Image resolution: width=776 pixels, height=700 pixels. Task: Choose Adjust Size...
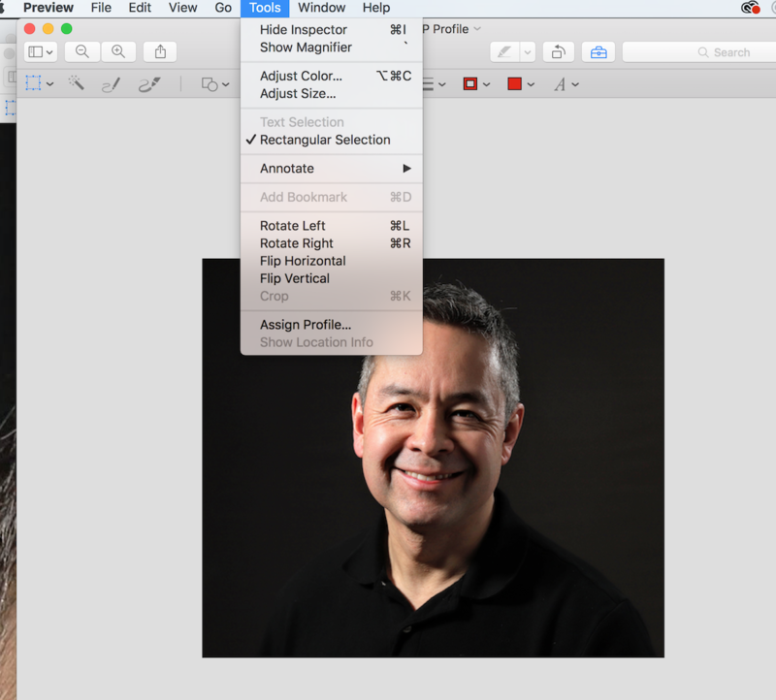331,93
